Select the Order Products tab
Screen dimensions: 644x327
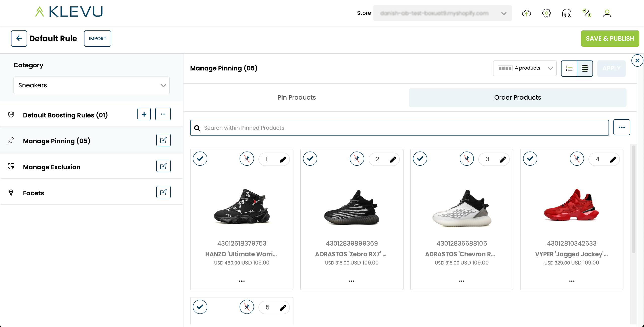pos(517,97)
